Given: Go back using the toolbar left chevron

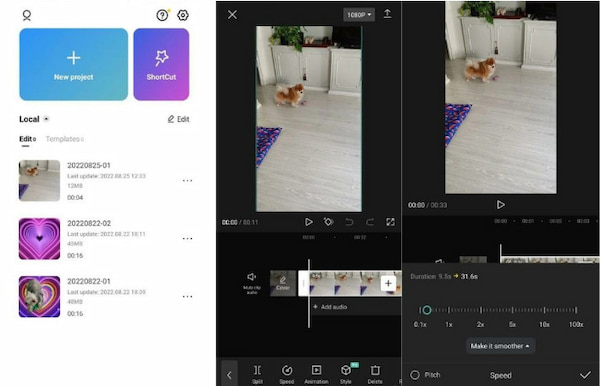Looking at the screenshot, I should pyautogui.click(x=229, y=375).
